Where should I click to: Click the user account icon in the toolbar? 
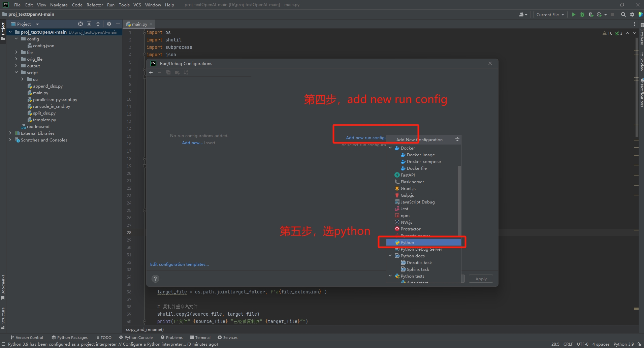click(523, 14)
